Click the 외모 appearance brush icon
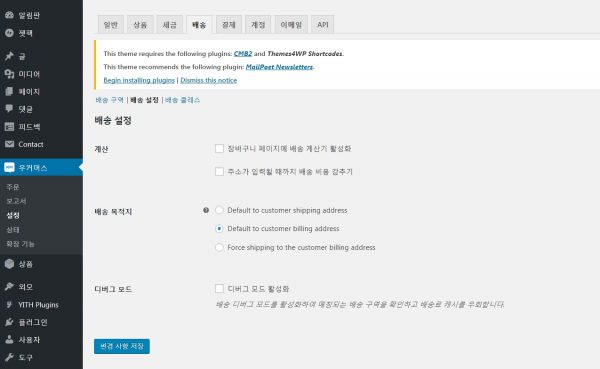Screen dimensions: 600x369 pyautogui.click(x=9, y=286)
